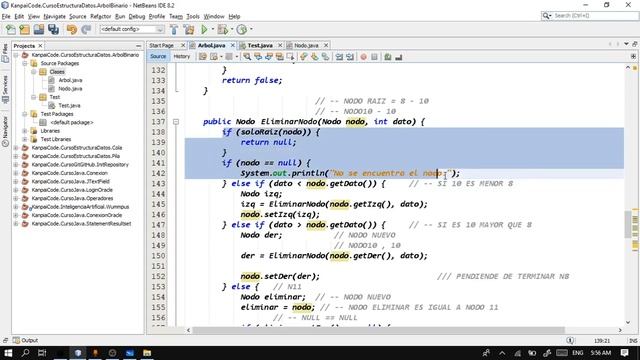The image size is (640, 360).
Task: Close the Projects panel
Action: click(x=40, y=46)
